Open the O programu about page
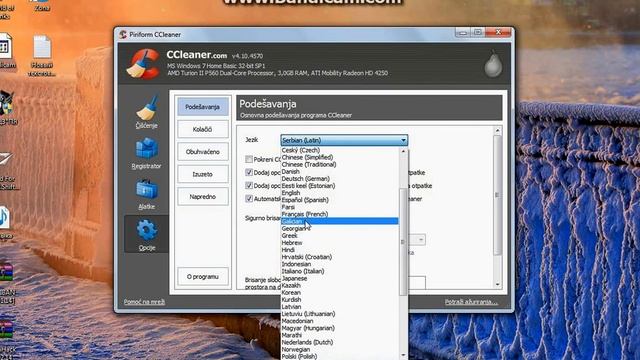Image resolution: width=640 pixels, height=360 pixels. (202, 277)
